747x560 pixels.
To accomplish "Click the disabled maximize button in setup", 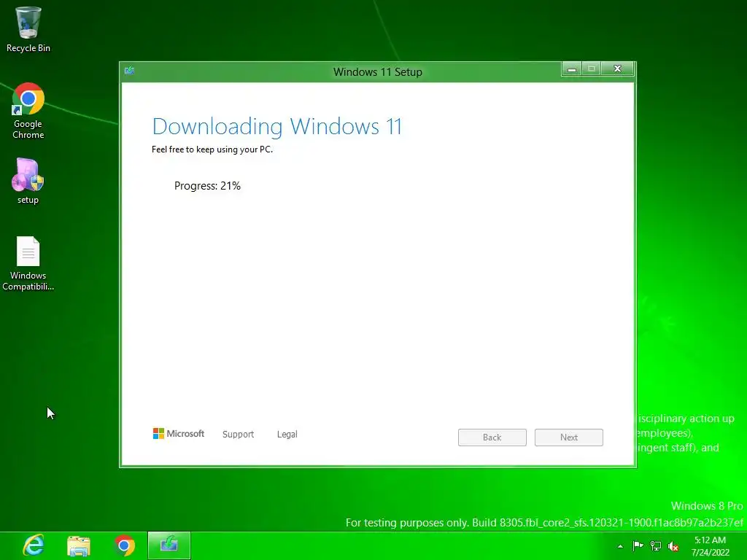I will click(591, 69).
